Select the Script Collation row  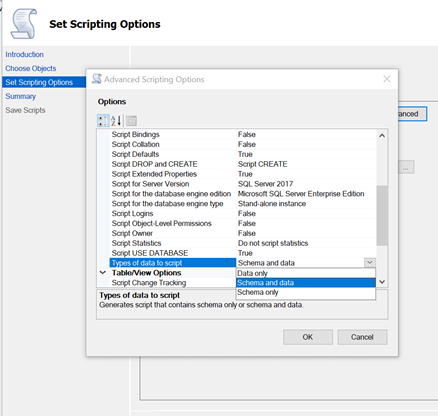pos(243,144)
